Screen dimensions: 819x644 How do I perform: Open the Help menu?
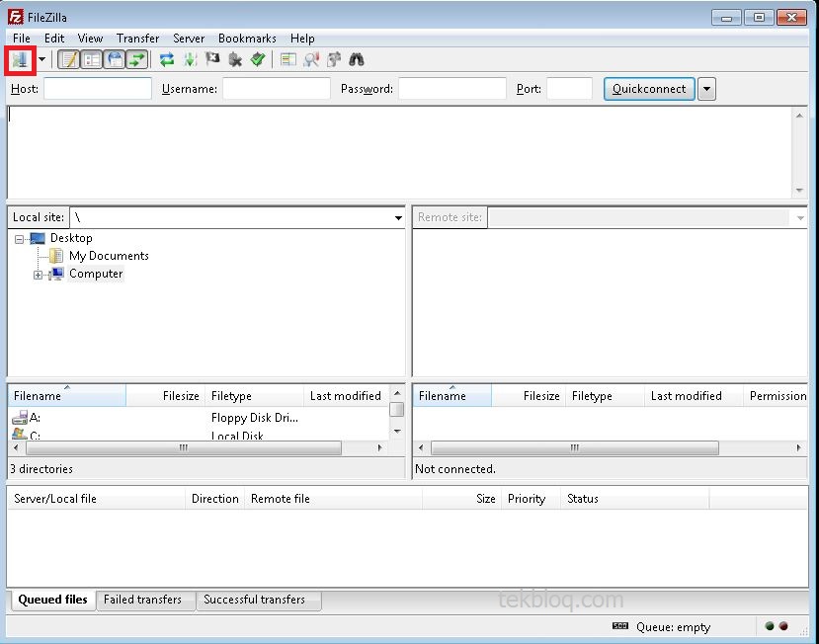tap(302, 39)
